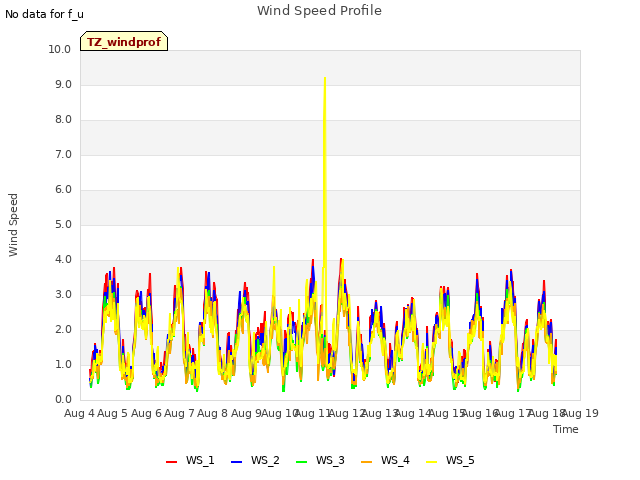Image resolution: width=640 pixels, height=480 pixels.
Task: Click the 0.0 y-axis tick label
Action: [63, 400]
